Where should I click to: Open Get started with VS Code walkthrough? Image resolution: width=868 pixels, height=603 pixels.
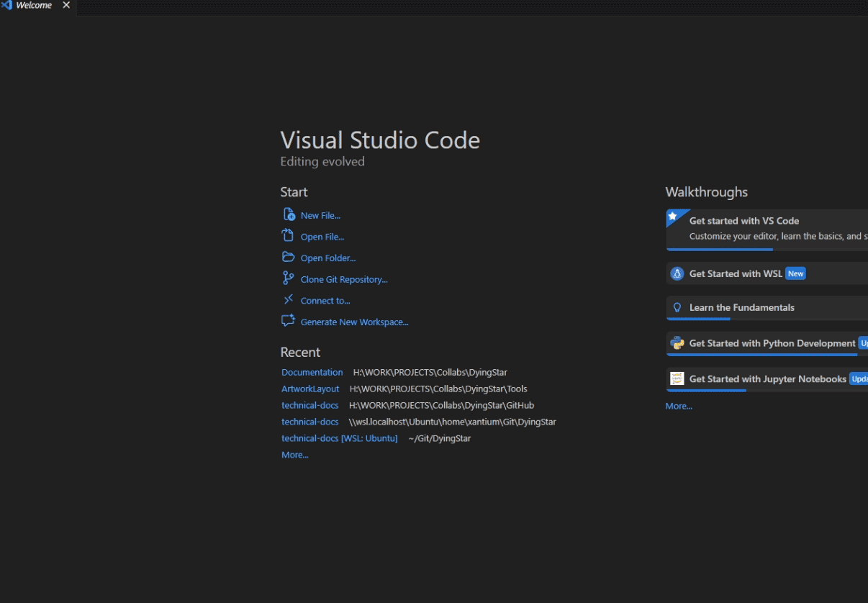pyautogui.click(x=743, y=221)
